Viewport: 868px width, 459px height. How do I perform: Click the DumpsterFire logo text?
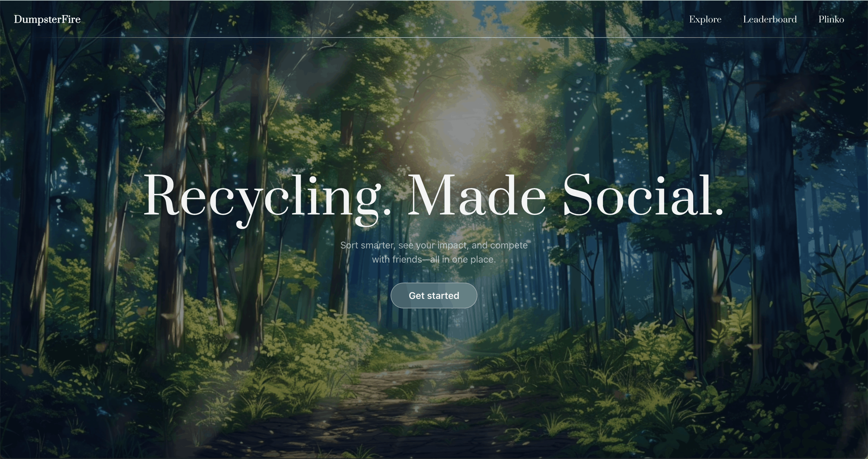[x=47, y=19]
